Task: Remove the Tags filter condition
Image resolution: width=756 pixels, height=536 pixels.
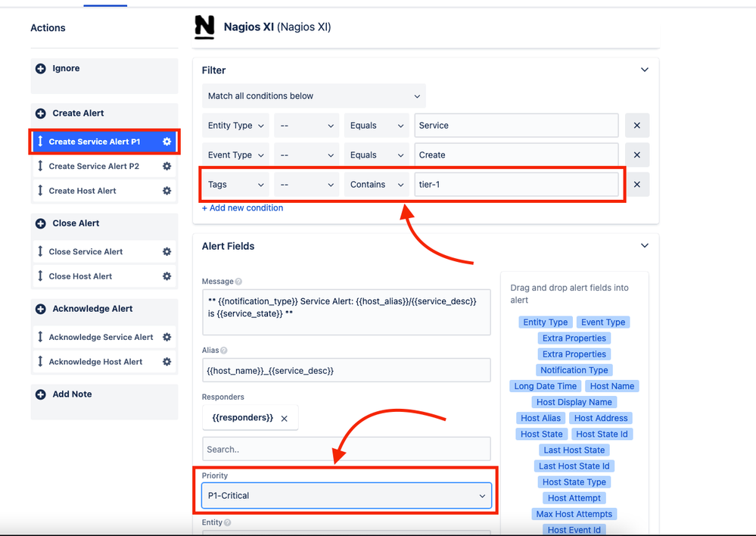Action: pos(637,184)
